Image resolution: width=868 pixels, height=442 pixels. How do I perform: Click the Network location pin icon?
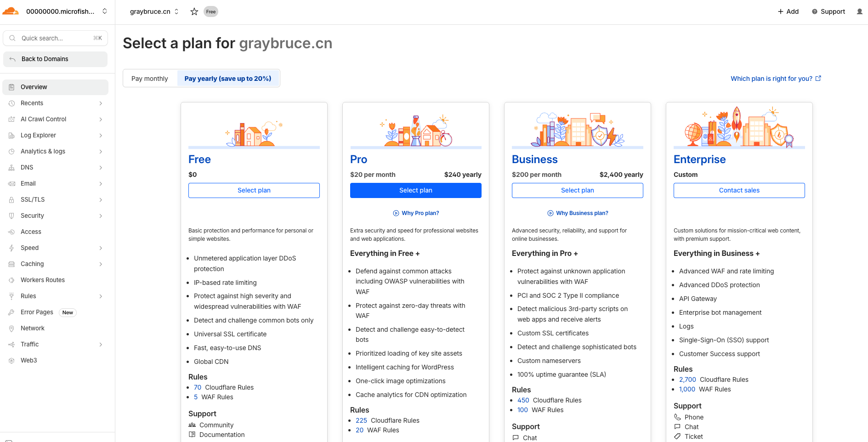pyautogui.click(x=11, y=329)
